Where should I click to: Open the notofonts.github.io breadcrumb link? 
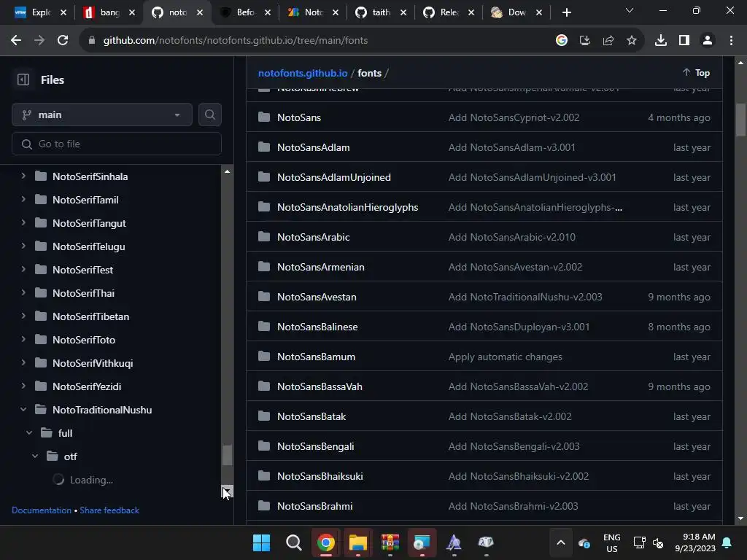point(303,73)
